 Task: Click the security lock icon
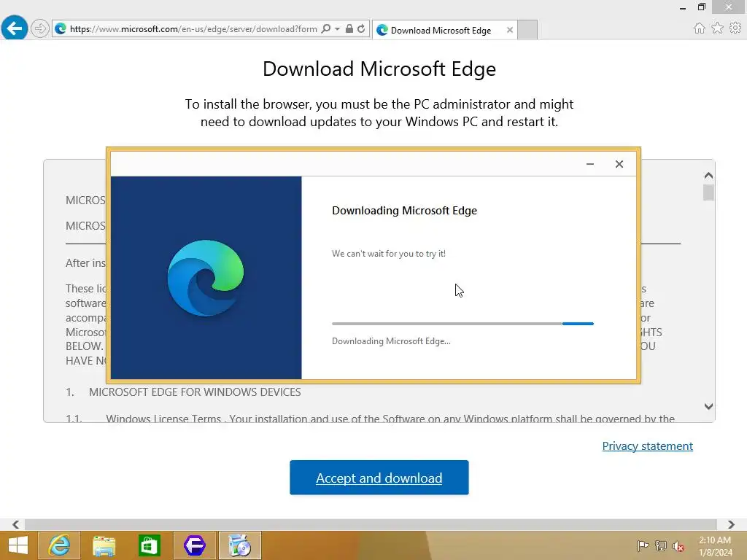(349, 28)
